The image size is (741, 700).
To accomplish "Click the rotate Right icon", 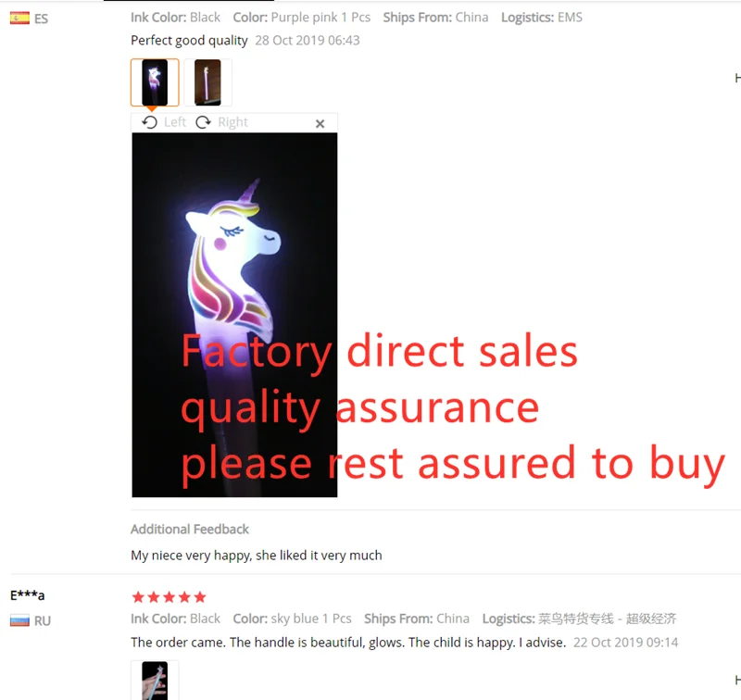I will click(x=203, y=122).
